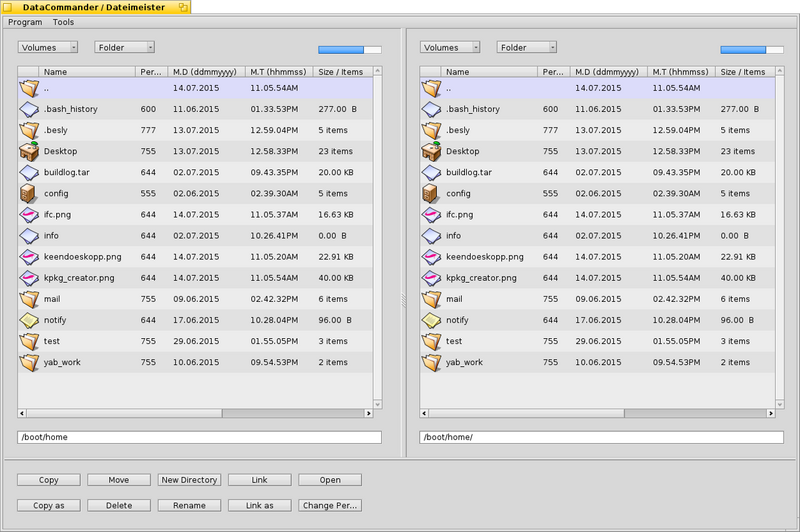Screen dimensions: 800x532
Task: Click the Delete button
Action: [x=119, y=505]
